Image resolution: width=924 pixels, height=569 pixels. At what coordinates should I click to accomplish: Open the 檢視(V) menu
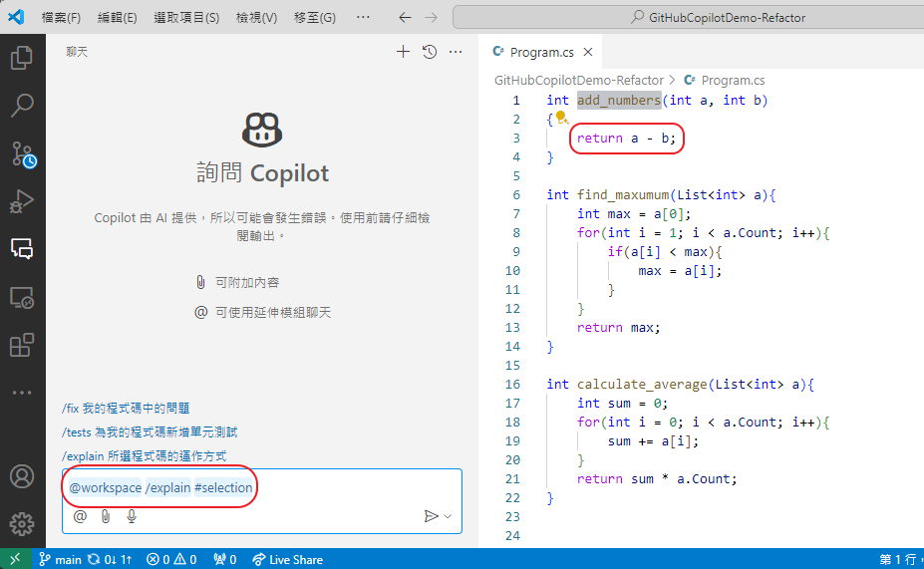(x=256, y=18)
